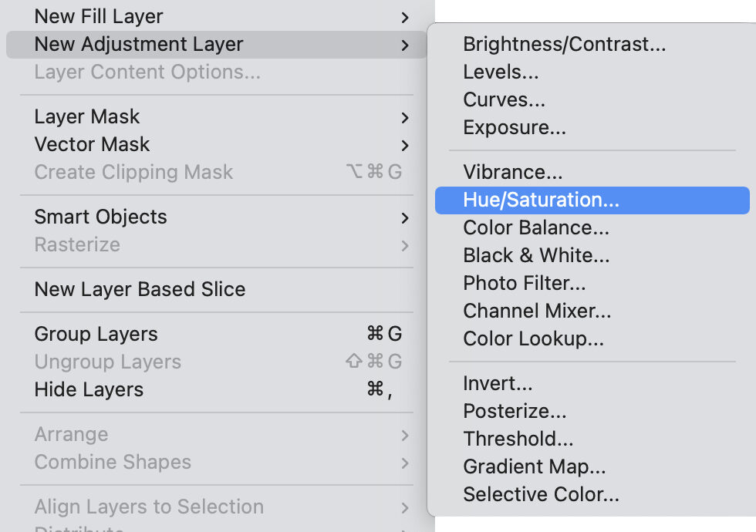Choose the Photo Filter option
756x532 pixels.
524,284
